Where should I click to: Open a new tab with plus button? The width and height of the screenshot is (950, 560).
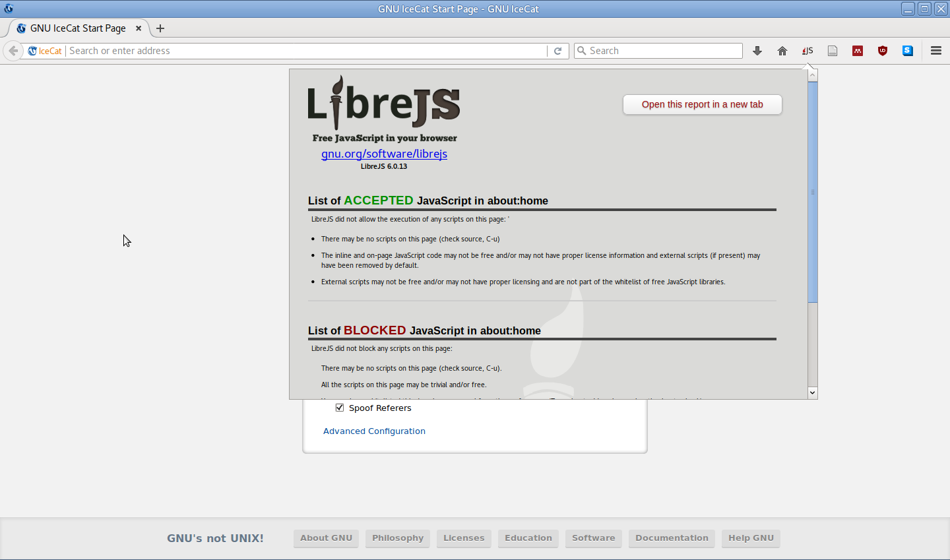160,28
